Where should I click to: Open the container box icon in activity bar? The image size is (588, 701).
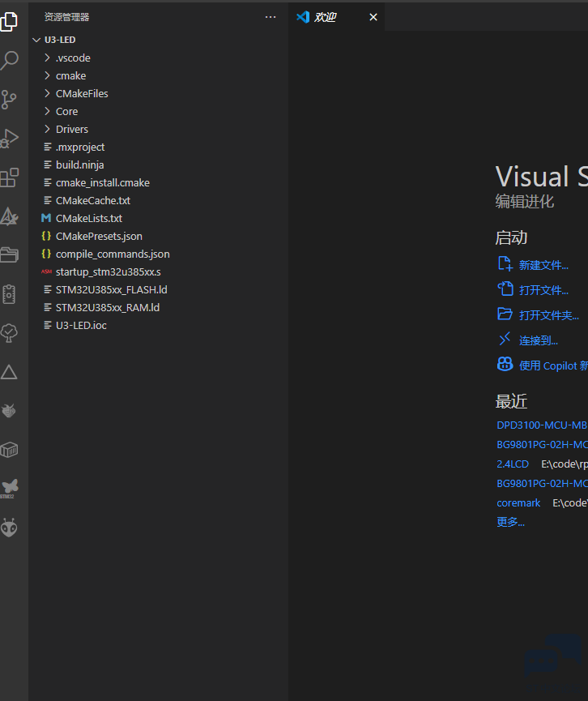tap(9, 450)
